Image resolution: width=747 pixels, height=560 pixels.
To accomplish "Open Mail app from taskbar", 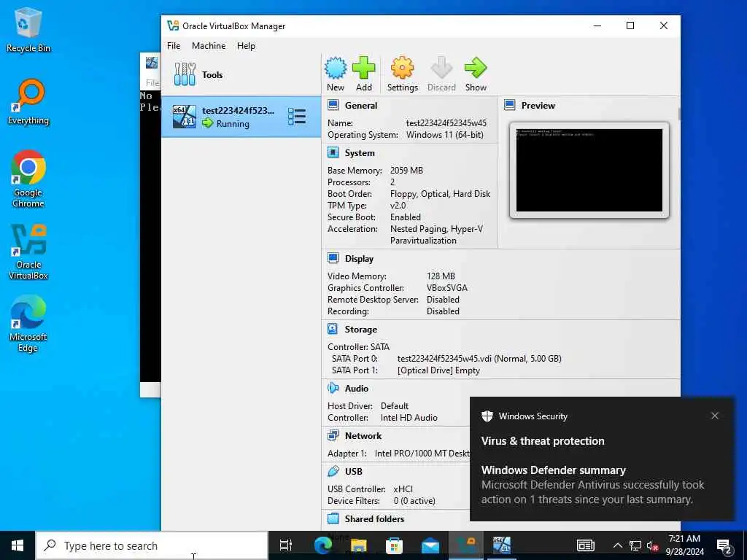I will [x=430, y=545].
